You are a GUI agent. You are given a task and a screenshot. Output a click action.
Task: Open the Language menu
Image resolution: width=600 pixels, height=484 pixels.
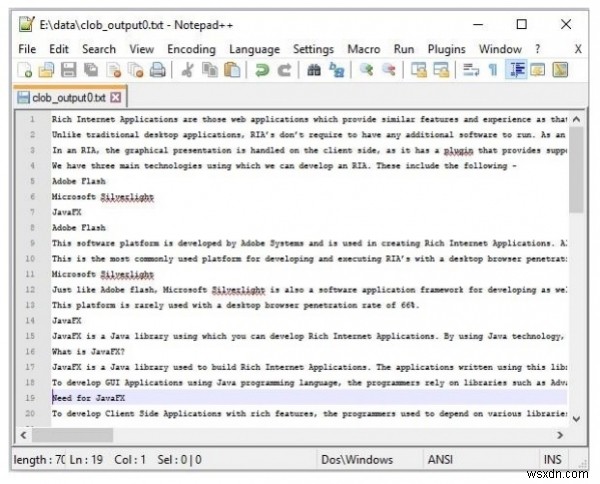(x=254, y=49)
